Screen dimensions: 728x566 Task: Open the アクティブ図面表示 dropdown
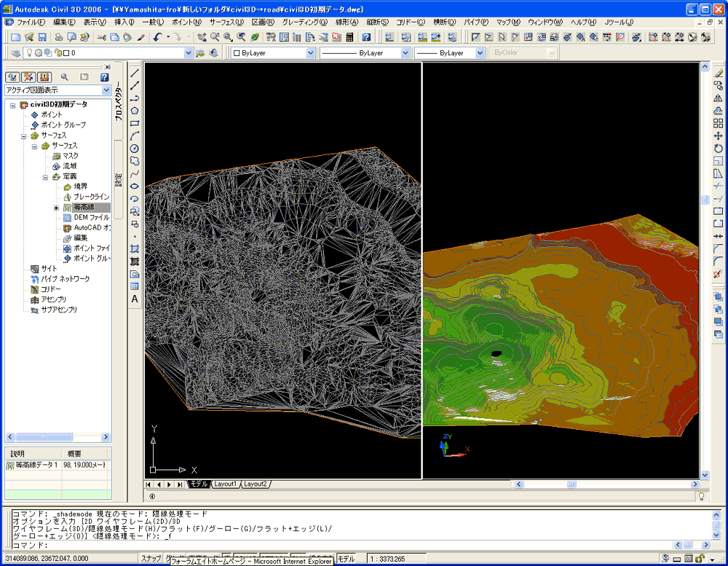106,90
